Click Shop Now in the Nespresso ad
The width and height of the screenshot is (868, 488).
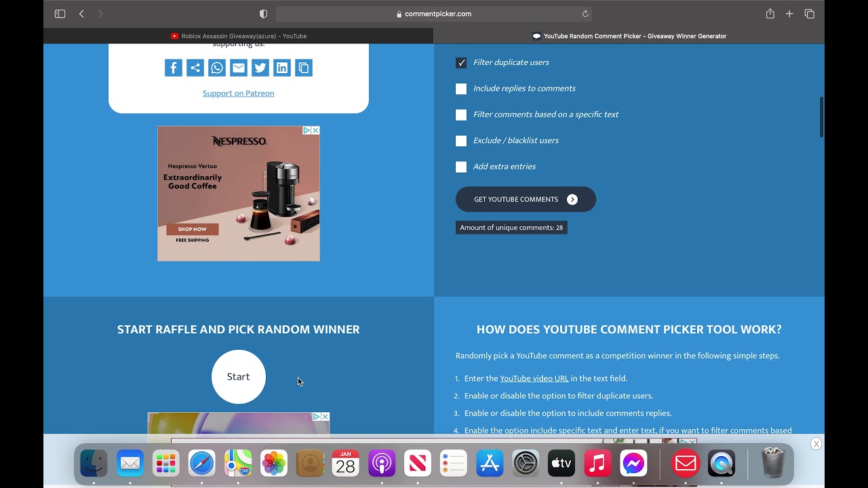[x=193, y=229]
